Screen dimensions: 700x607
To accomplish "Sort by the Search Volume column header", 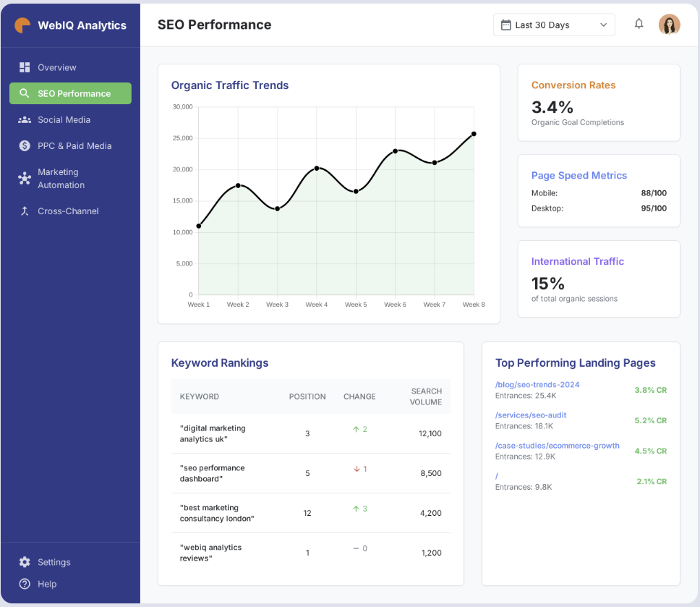I will [x=426, y=396].
